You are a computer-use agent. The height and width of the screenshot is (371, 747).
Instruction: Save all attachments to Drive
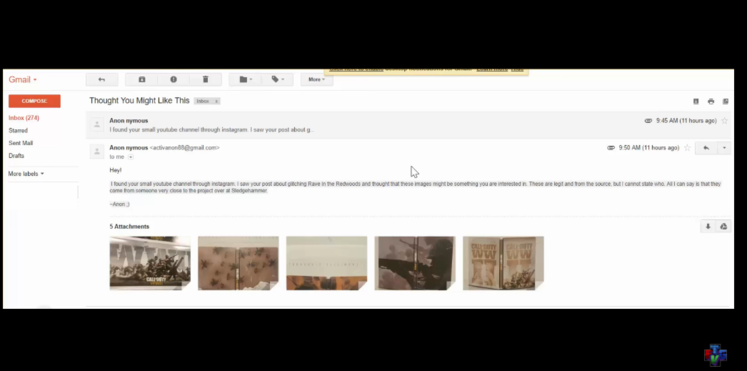(x=723, y=227)
